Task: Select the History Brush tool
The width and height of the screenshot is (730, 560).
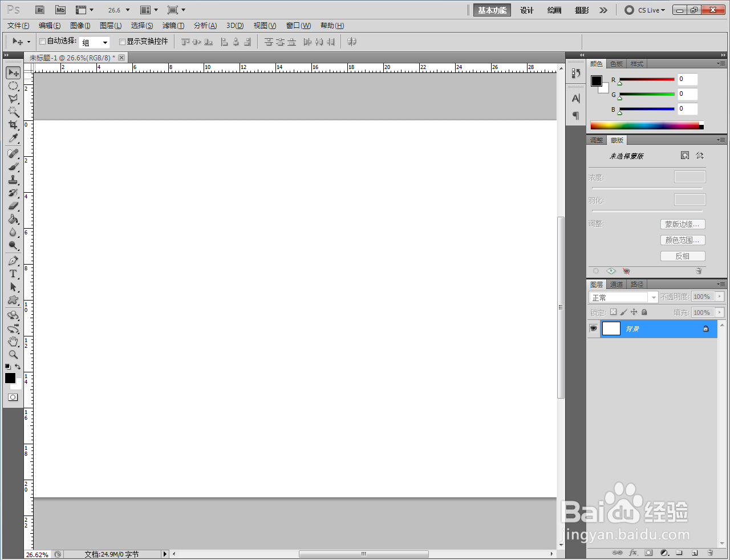Action: point(13,193)
